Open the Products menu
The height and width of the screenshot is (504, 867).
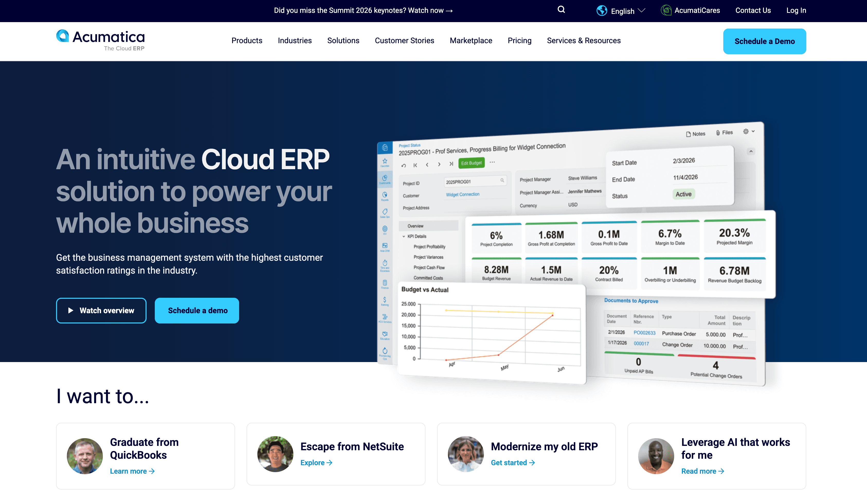point(247,41)
